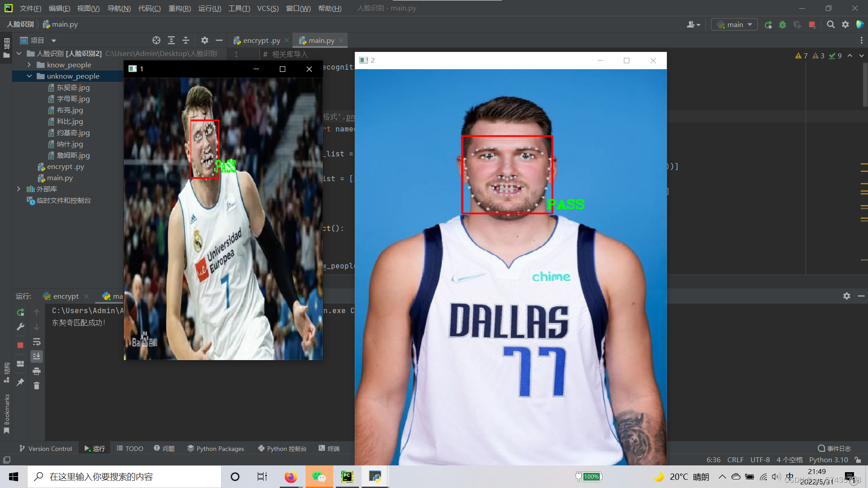
Task: Open editor tabs more-options kebab menu
Action: coord(862,40)
